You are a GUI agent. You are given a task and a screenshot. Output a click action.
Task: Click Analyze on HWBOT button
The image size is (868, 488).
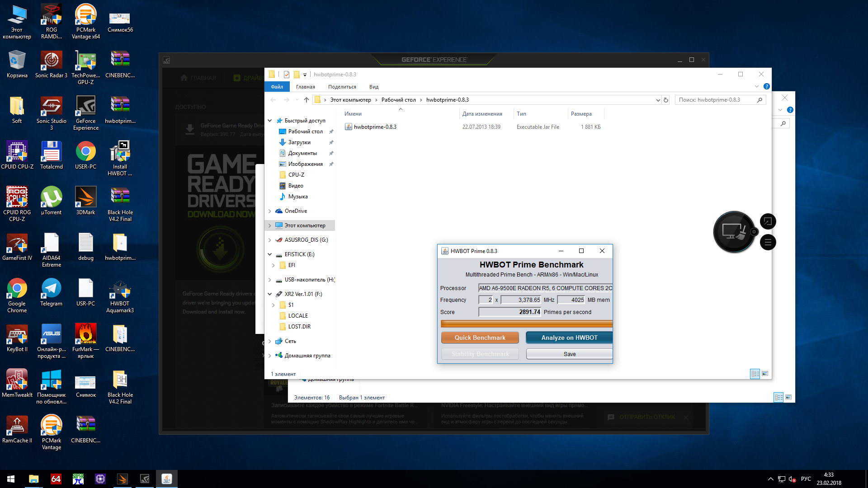click(569, 338)
